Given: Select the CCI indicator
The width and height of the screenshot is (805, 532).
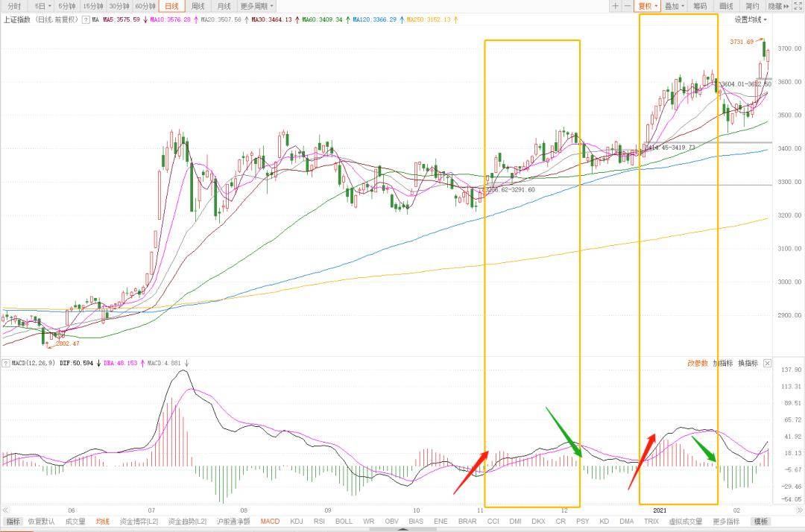Looking at the screenshot, I should pyautogui.click(x=493, y=522).
